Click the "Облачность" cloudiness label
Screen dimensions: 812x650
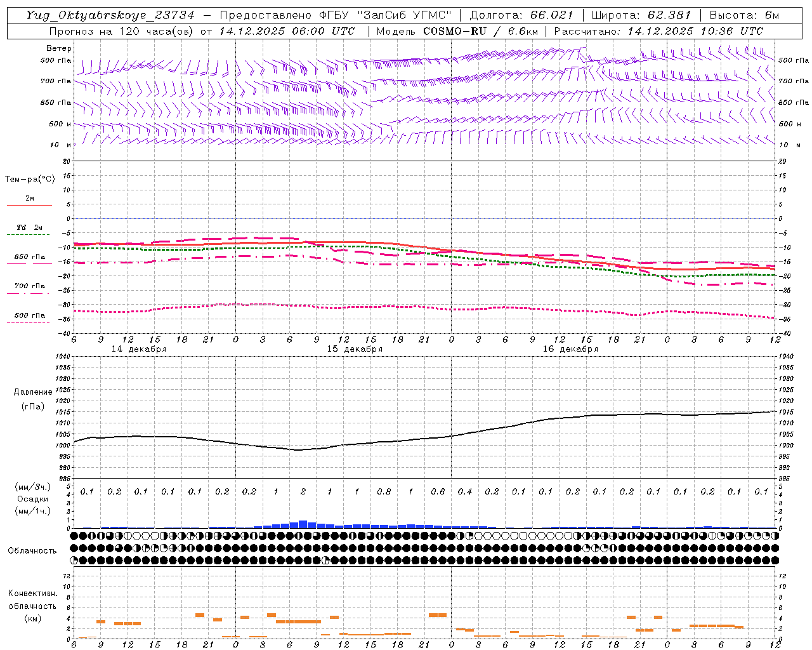tap(32, 551)
